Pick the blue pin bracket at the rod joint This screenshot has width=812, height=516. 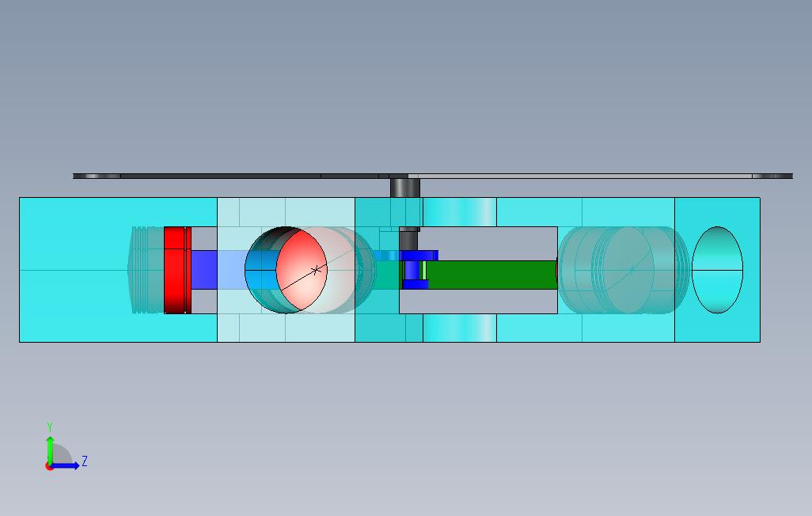tap(419, 270)
